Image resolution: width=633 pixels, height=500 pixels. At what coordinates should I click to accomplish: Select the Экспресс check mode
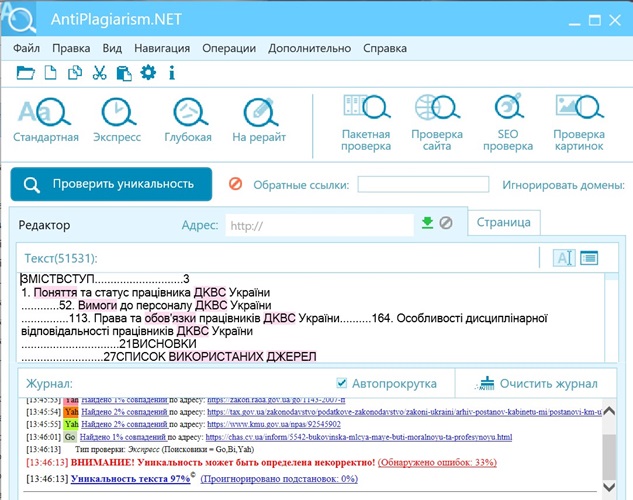point(117,120)
